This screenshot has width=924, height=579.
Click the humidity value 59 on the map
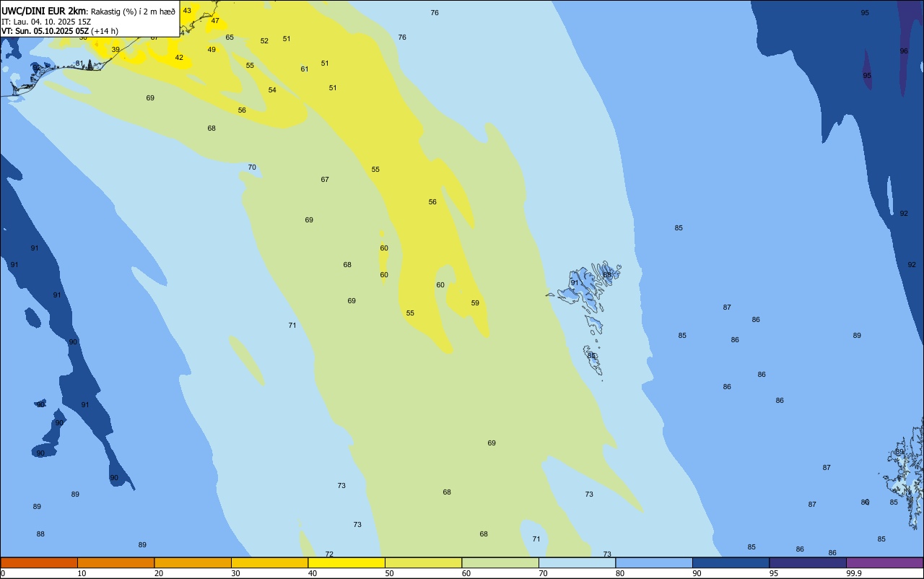(x=475, y=303)
